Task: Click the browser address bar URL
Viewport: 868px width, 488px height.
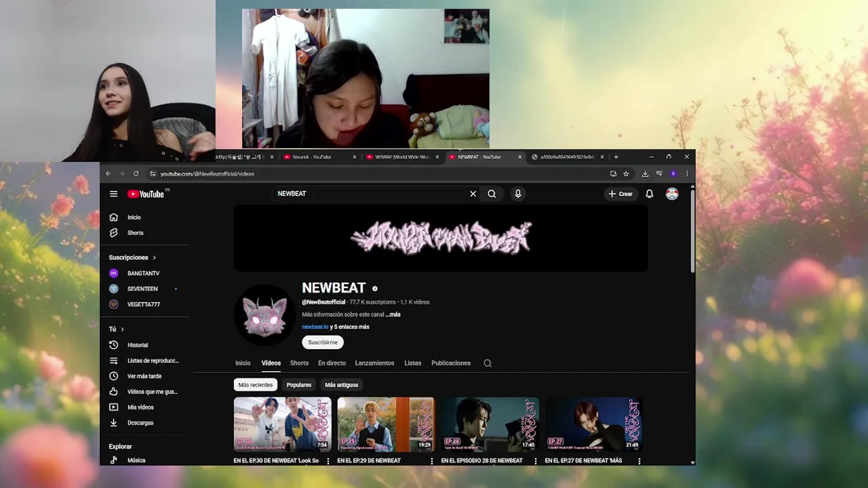Action: pyautogui.click(x=208, y=174)
